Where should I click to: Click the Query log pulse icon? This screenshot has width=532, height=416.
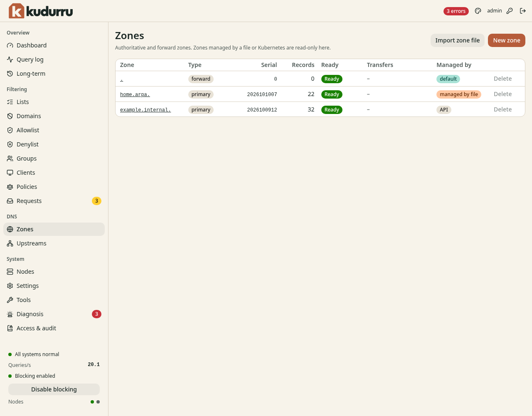[x=10, y=59]
